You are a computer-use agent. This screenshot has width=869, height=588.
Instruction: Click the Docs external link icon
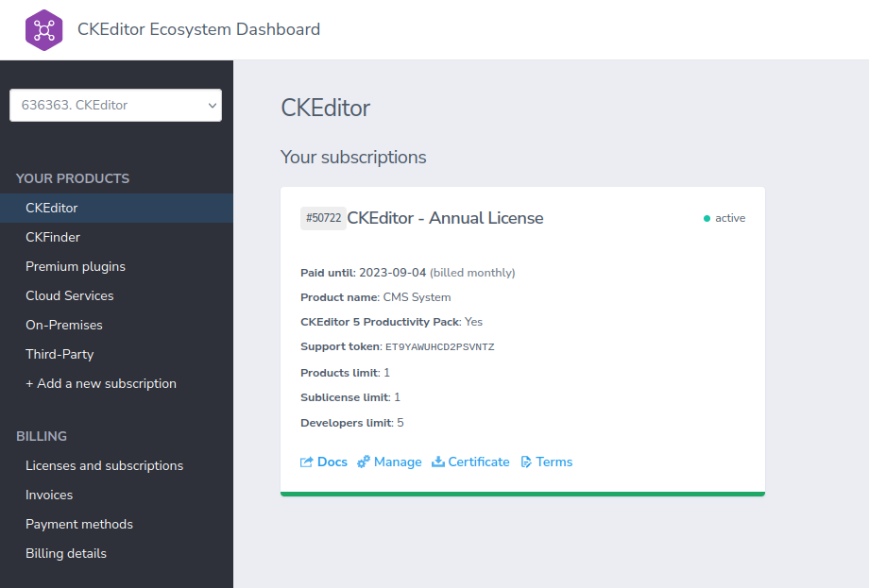point(307,462)
